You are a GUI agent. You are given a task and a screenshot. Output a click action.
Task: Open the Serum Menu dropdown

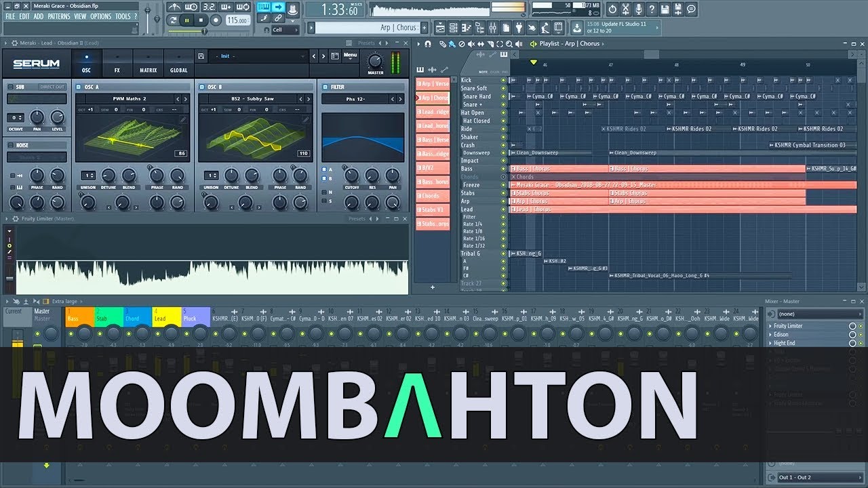(350, 56)
